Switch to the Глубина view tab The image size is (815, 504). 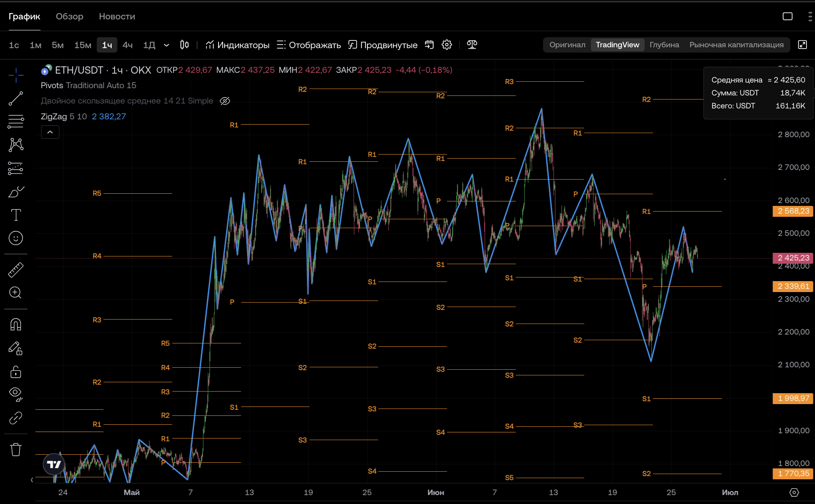[664, 45]
